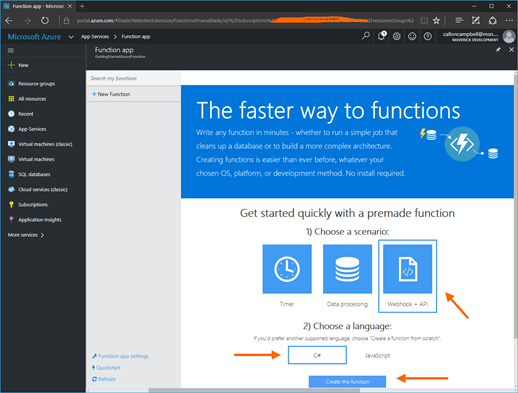Click the Feedback smiley icon

click(x=412, y=36)
